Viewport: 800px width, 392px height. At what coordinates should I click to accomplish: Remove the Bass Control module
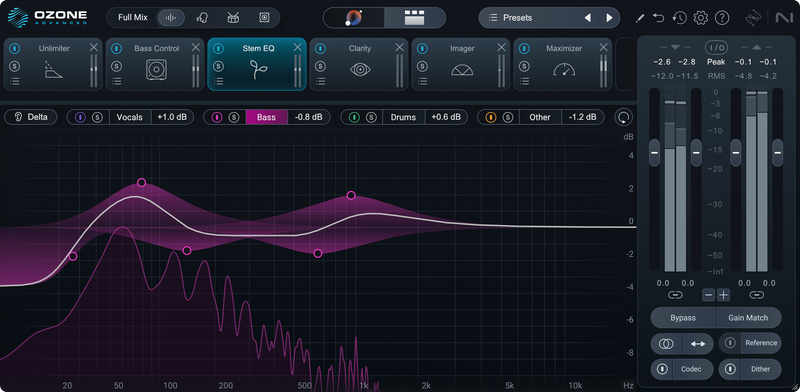click(195, 47)
